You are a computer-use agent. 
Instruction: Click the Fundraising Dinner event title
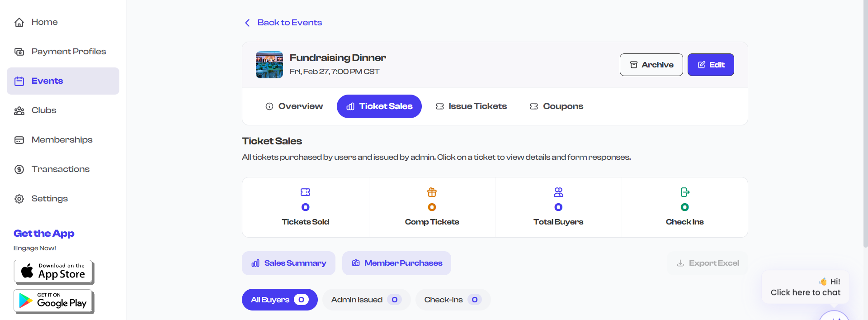point(338,58)
